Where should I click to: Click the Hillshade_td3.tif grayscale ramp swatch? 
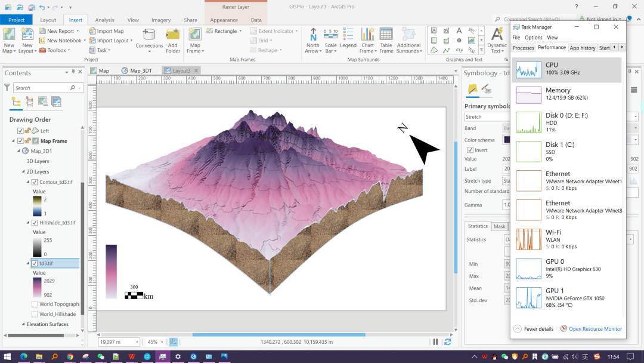point(37,247)
